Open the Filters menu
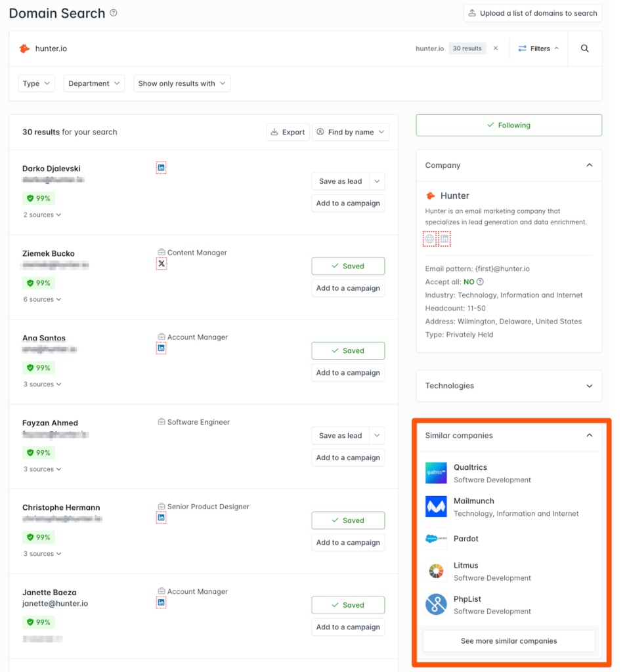 (538, 48)
